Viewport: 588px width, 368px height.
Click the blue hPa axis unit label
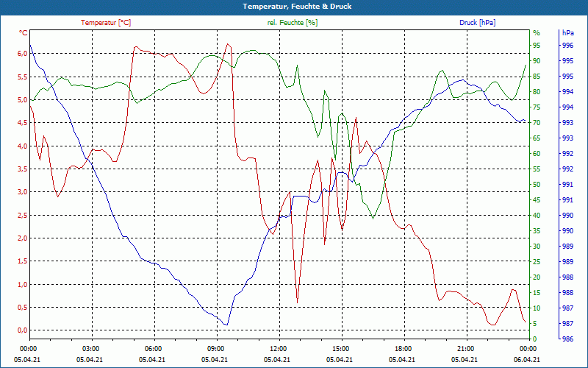click(x=567, y=33)
